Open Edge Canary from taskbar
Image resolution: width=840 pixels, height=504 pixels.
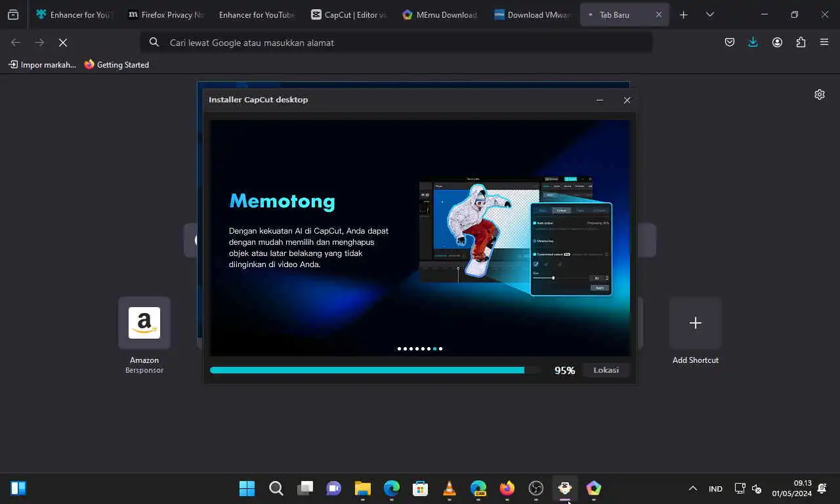478,488
